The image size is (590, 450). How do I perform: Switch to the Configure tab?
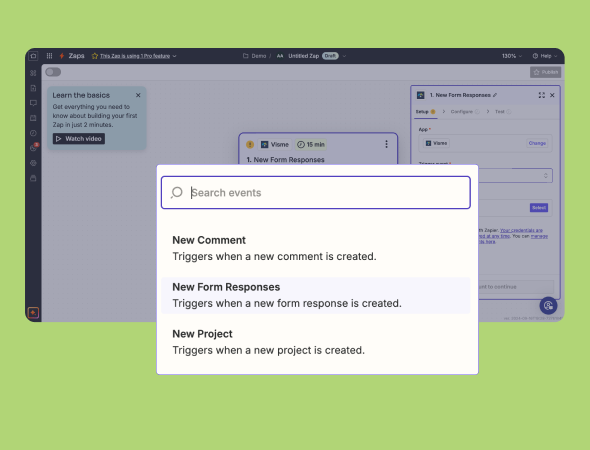click(x=465, y=112)
